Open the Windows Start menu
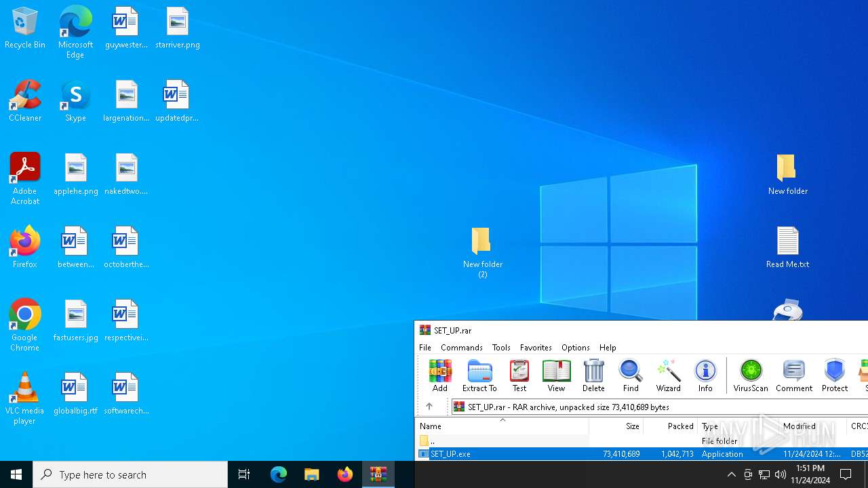 pos(16,474)
